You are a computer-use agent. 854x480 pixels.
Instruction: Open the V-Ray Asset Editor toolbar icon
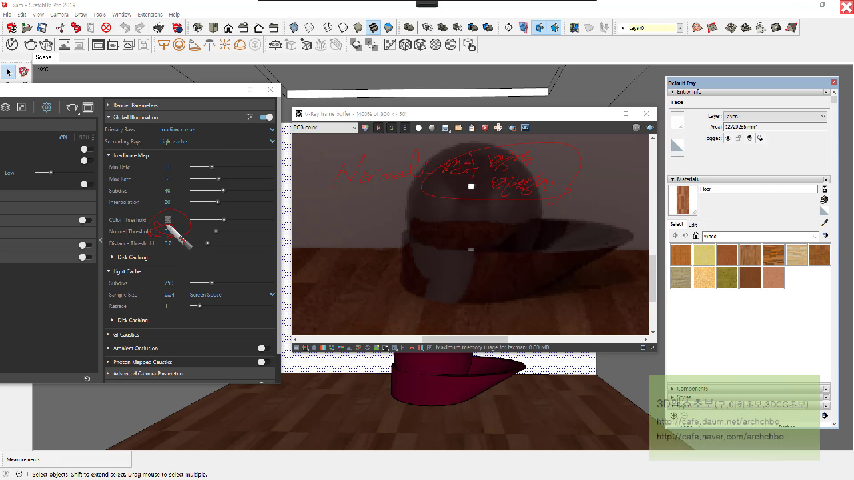pyautogui.click(x=12, y=45)
